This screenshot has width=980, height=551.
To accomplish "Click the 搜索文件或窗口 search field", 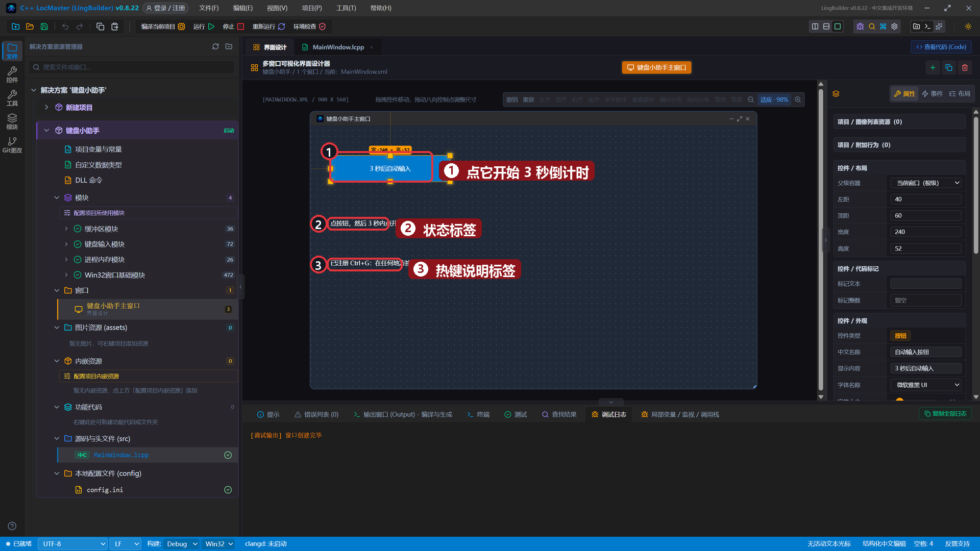I will pos(132,67).
